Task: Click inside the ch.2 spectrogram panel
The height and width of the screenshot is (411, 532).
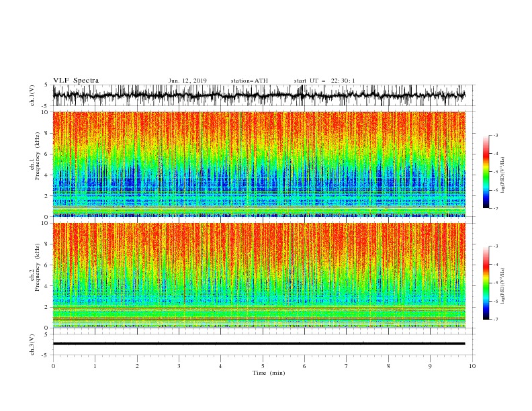Action: click(x=259, y=275)
